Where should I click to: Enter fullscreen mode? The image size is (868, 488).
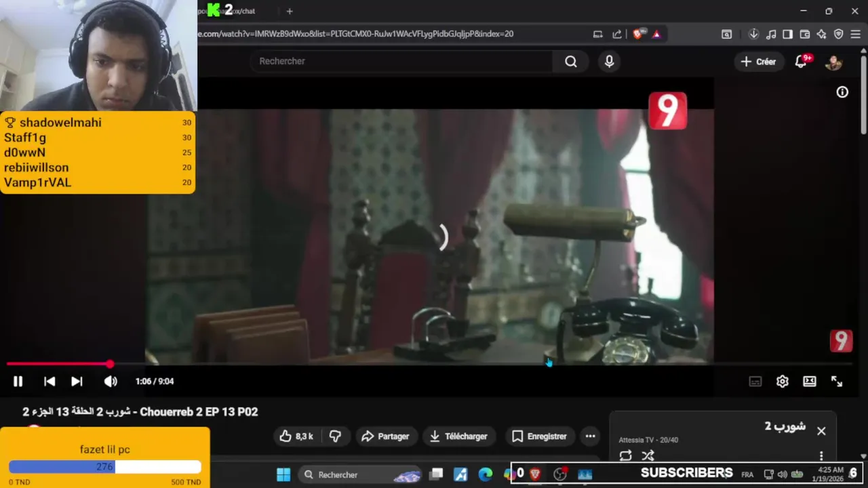(x=837, y=382)
